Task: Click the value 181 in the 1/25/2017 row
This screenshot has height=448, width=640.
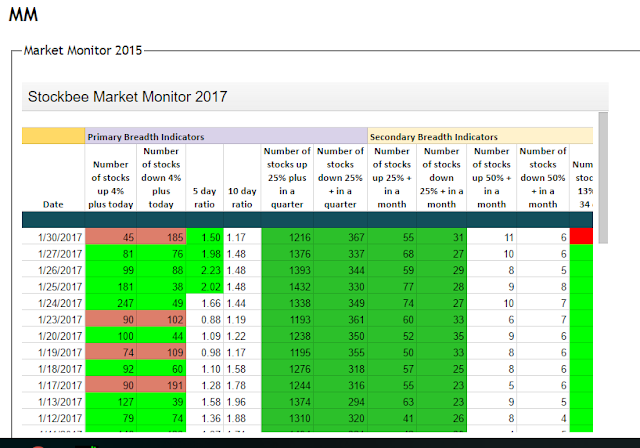Action: point(111,286)
